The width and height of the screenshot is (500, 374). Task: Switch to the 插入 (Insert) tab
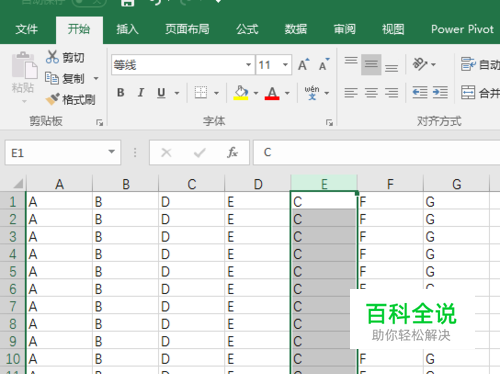pos(127,29)
